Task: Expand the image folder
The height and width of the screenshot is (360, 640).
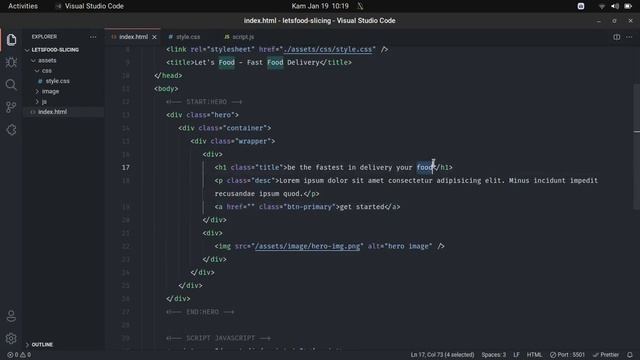Action: (50, 91)
